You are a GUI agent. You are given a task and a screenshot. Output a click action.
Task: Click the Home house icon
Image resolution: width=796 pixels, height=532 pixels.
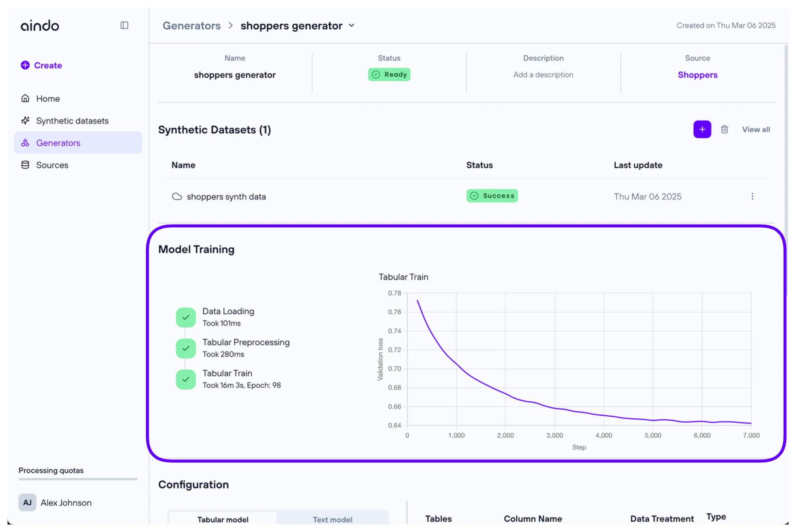pos(25,98)
